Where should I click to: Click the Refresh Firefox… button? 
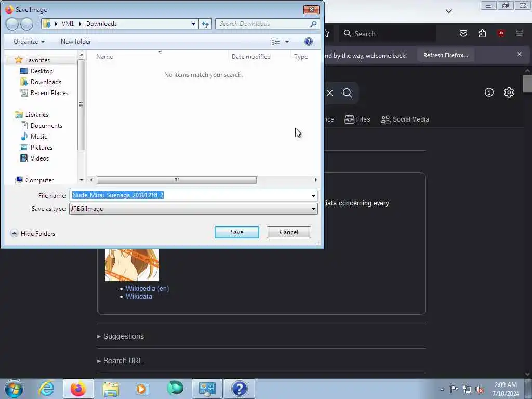pos(445,55)
